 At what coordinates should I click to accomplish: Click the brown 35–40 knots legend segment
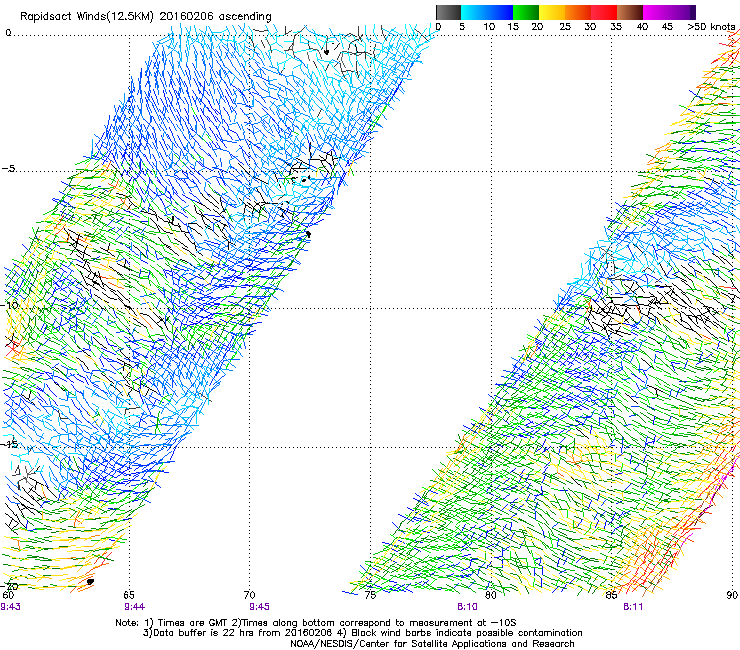click(630, 12)
